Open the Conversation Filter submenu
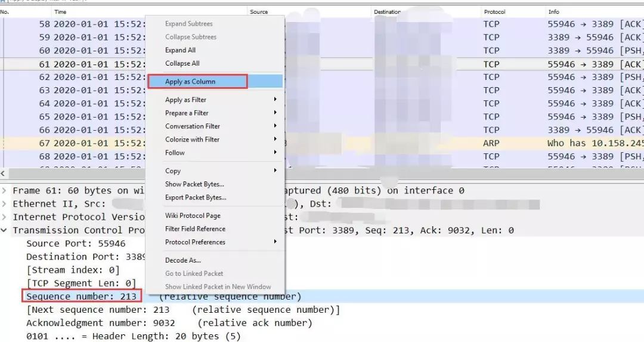This screenshot has width=644, height=342. click(215, 126)
